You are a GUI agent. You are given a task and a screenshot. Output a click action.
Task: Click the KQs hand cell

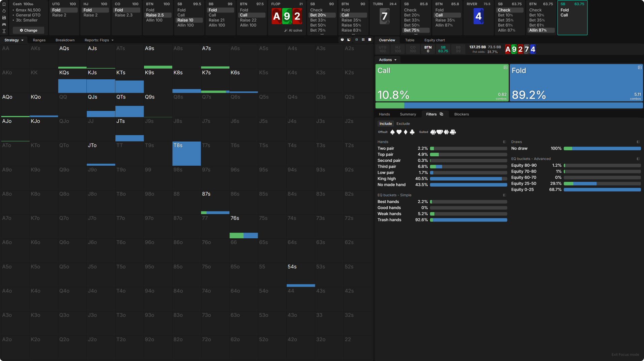click(x=72, y=81)
